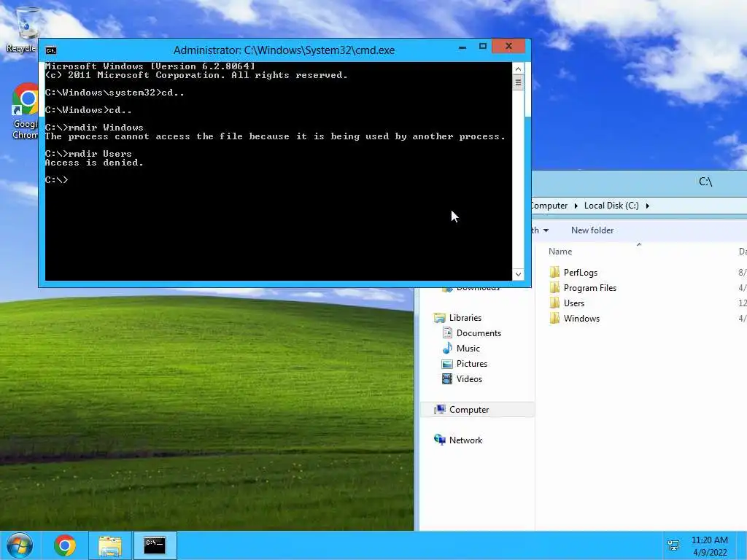The width and height of the screenshot is (747, 560).
Task: Open the network icon in system tray
Action: (673, 545)
